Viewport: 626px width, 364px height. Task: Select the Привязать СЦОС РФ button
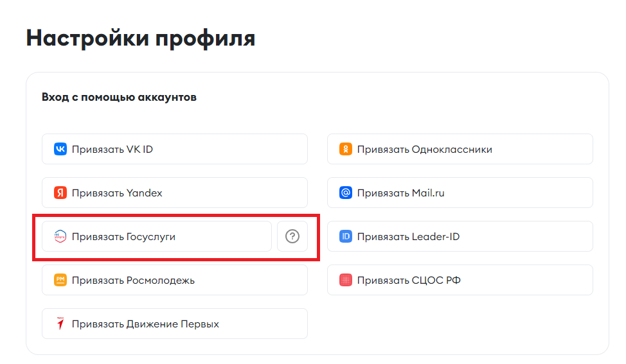tap(460, 280)
